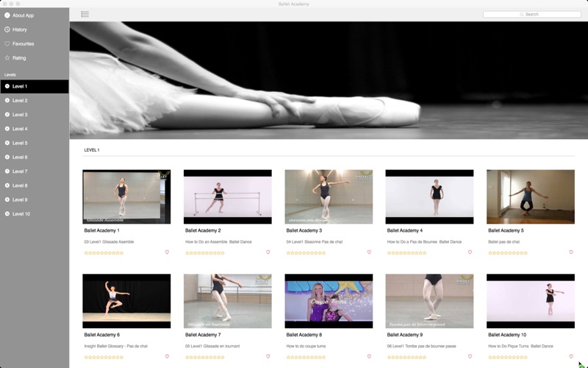588x368 pixels.
Task: Click "Insight Ballet Glossary - Pas de chat"
Action: pyautogui.click(x=116, y=346)
